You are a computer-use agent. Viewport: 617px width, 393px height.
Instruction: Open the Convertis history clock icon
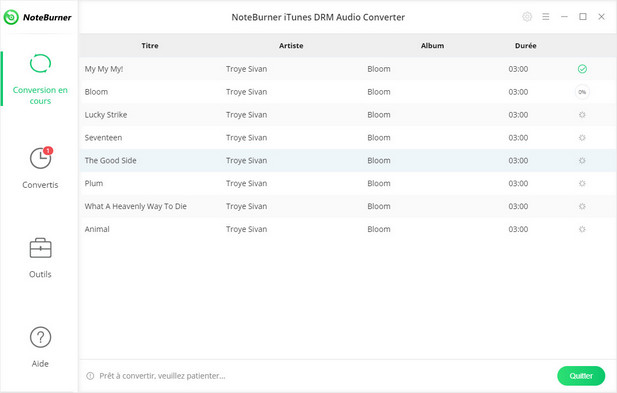click(x=41, y=158)
